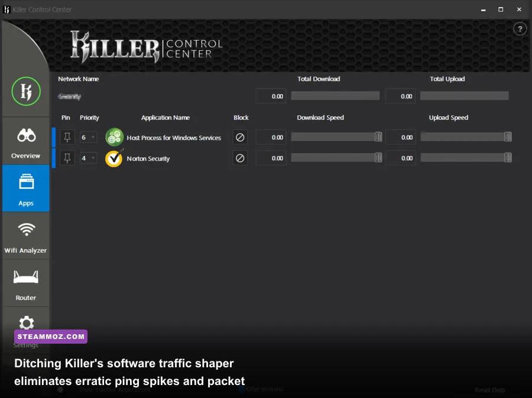The image size is (532, 398).
Task: Pin the Norton Security application
Action: (67, 158)
